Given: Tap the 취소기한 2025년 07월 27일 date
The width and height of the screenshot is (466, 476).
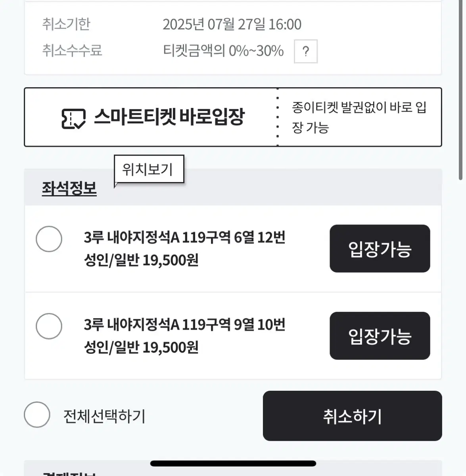Looking at the screenshot, I should pos(232,25).
